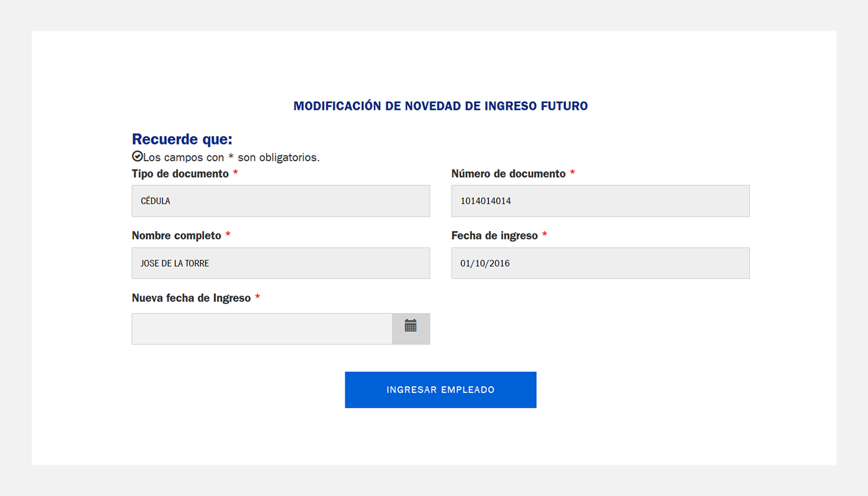Click the red asterisk after Tipo de documento
Image resolution: width=868 pixels, height=496 pixels.
(x=236, y=173)
